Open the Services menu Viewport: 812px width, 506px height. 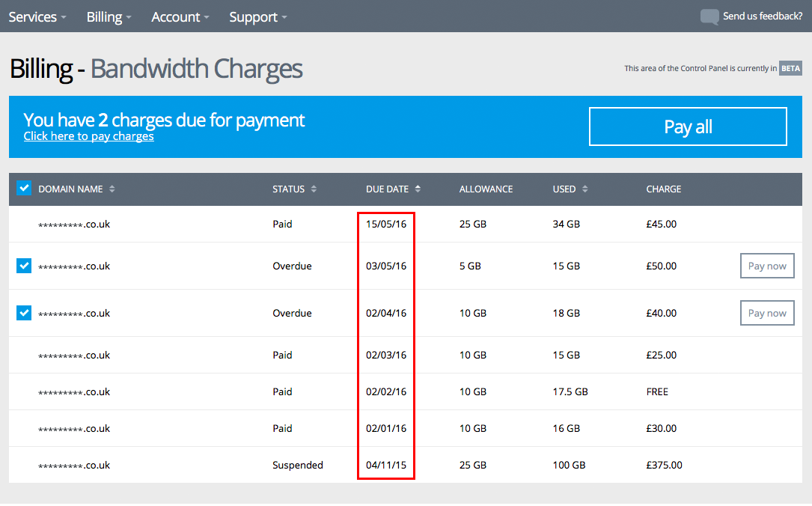(x=37, y=16)
